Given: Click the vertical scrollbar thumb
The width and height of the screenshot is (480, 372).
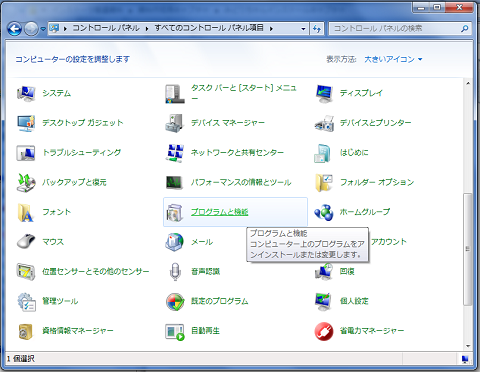Looking at the screenshot, I should pos(468,249).
